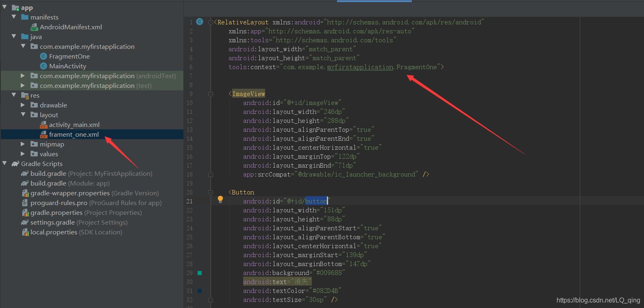644x308 pixels.
Task: Click the android:textSize="30sp" line
Action: click(290, 300)
